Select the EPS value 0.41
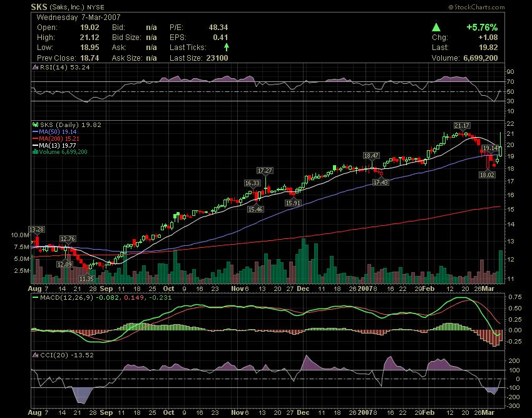The image size is (532, 418). pos(220,38)
